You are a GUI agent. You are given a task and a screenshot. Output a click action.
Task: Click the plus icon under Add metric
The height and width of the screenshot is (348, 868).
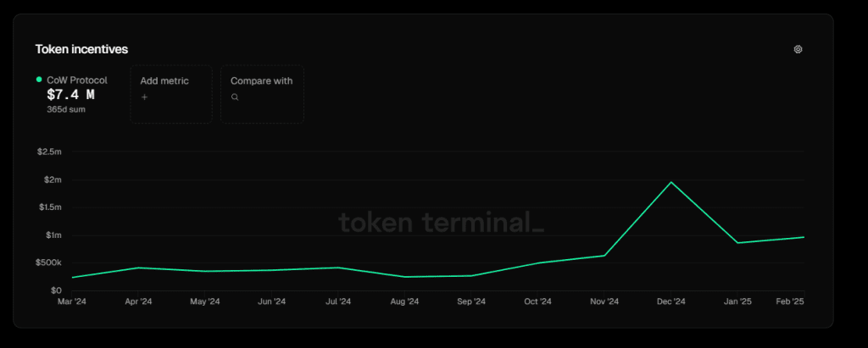tap(144, 97)
